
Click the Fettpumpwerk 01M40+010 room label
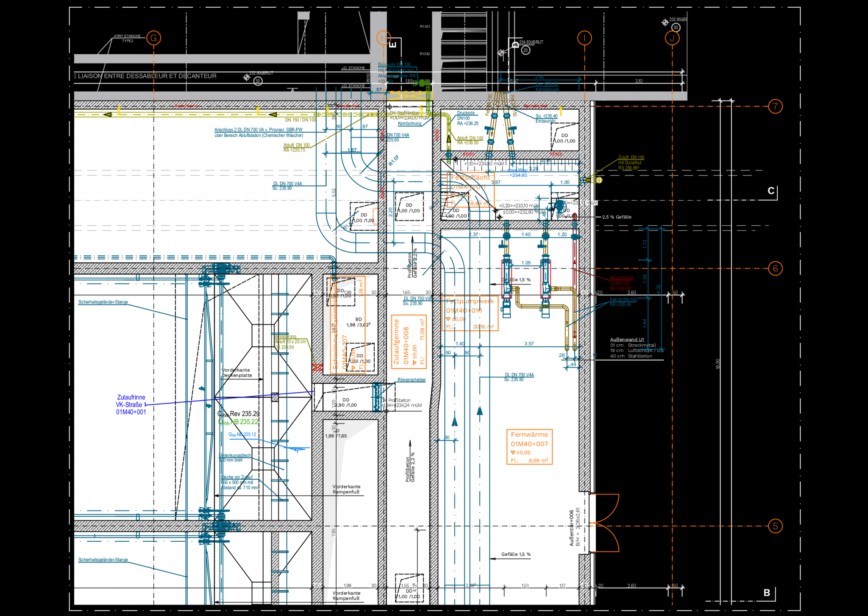coord(469,313)
